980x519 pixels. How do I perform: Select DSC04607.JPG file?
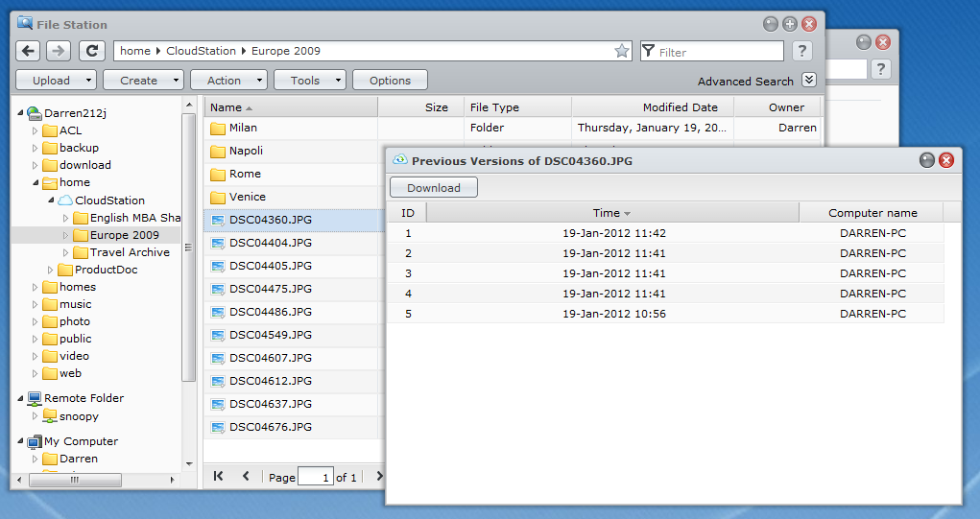(x=270, y=358)
